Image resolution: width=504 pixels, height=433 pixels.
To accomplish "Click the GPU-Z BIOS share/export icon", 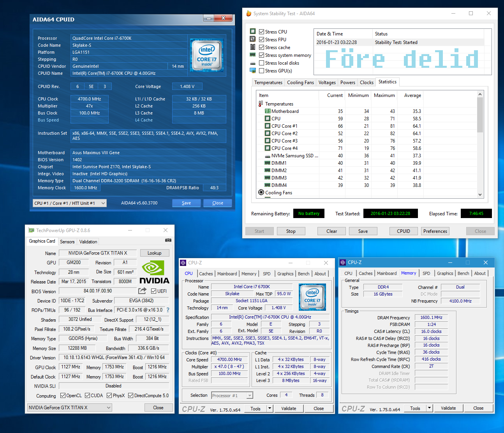I will click(142, 290).
